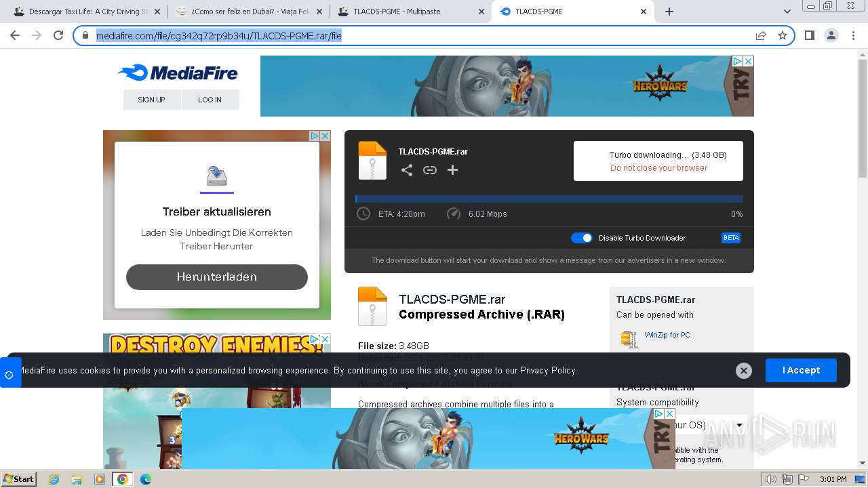
Task: Expand the OS compatibility dropdown
Action: point(739,426)
